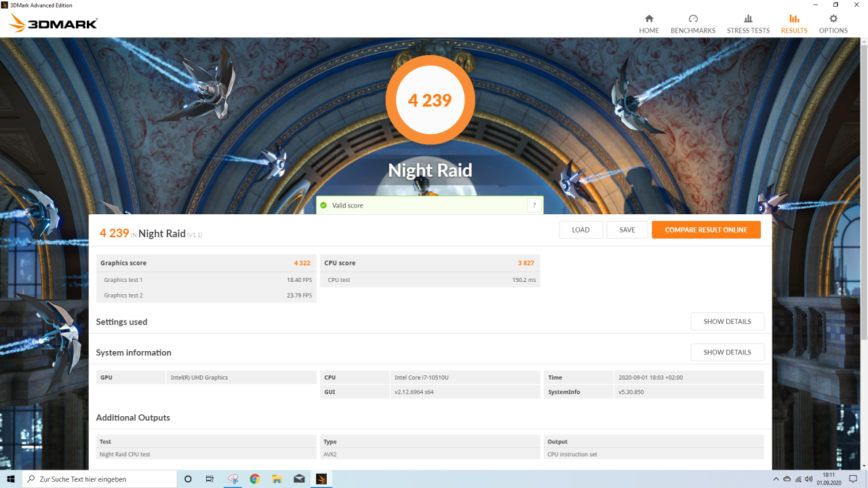868x488 pixels.
Task: Open the OneDrive cloud tray icon
Action: 787,479
